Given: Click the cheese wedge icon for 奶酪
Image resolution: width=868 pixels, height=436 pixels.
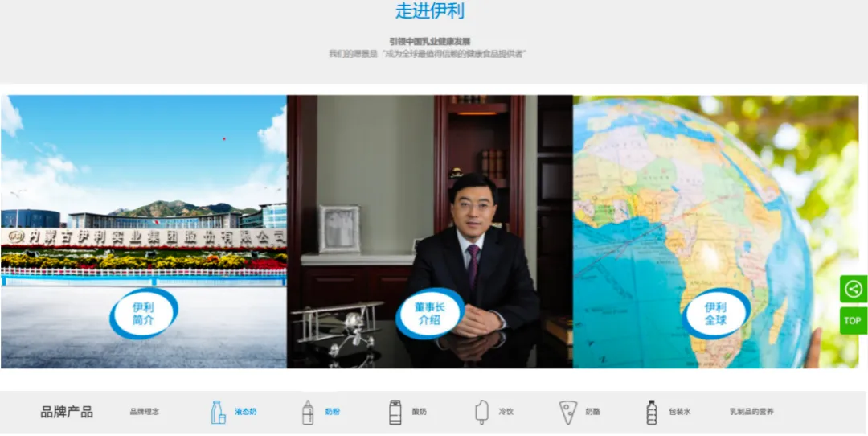Looking at the screenshot, I should click(568, 413).
